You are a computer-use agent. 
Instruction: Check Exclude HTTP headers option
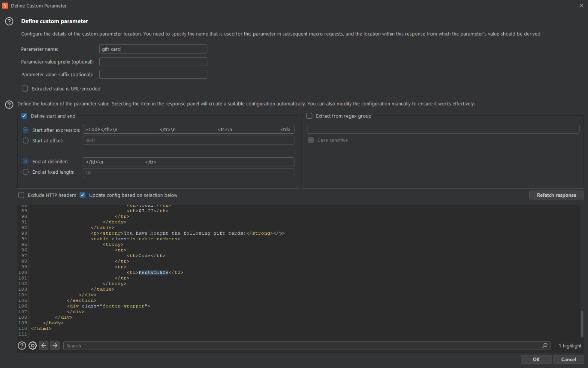pos(21,195)
